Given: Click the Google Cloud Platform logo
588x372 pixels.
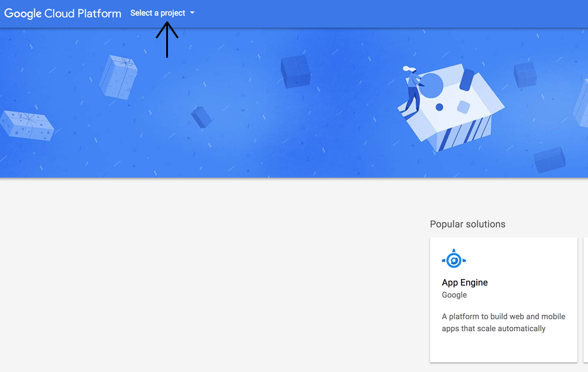Looking at the screenshot, I should 62,13.
